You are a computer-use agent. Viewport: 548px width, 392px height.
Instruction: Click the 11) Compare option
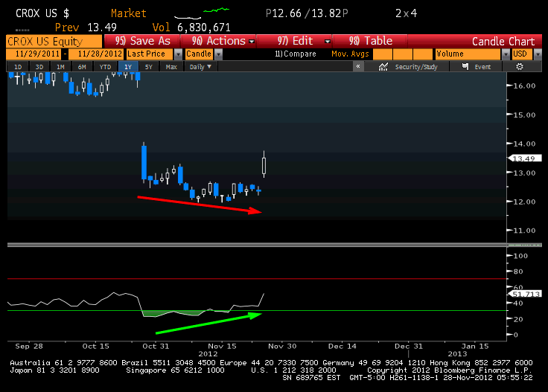[x=296, y=54]
